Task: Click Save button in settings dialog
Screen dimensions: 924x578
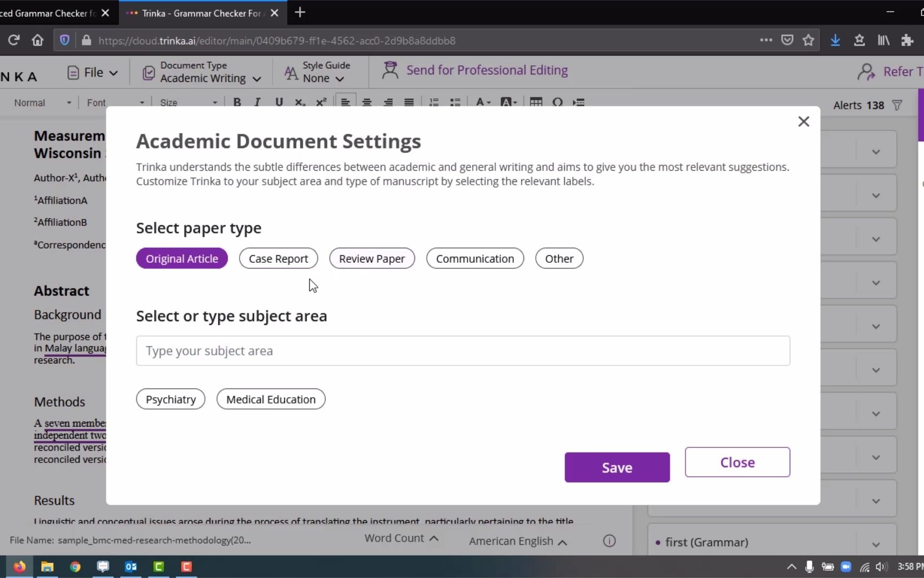Action: click(617, 467)
